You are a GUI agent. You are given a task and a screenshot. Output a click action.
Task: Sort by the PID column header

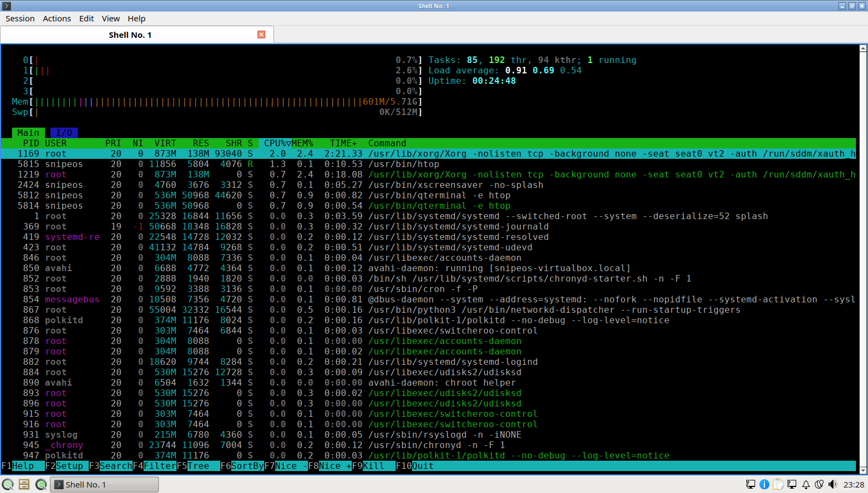click(31, 144)
